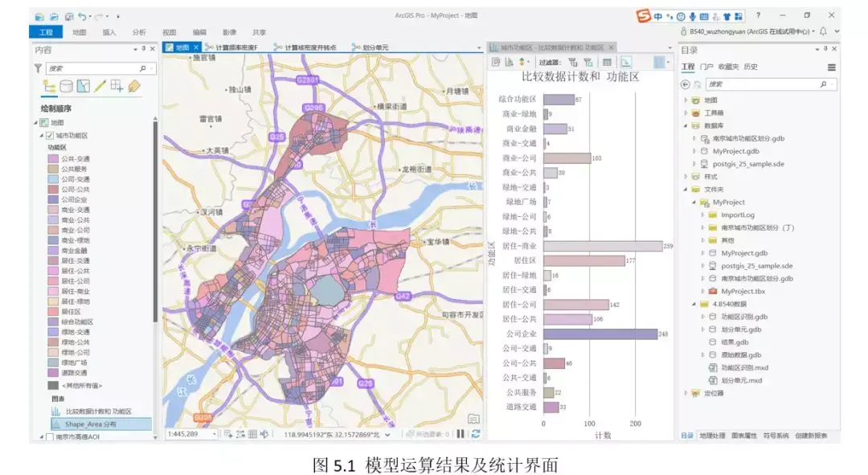Click the 商业金融 color swatch in the legend
This screenshot has width=868, height=475.
tap(53, 250)
